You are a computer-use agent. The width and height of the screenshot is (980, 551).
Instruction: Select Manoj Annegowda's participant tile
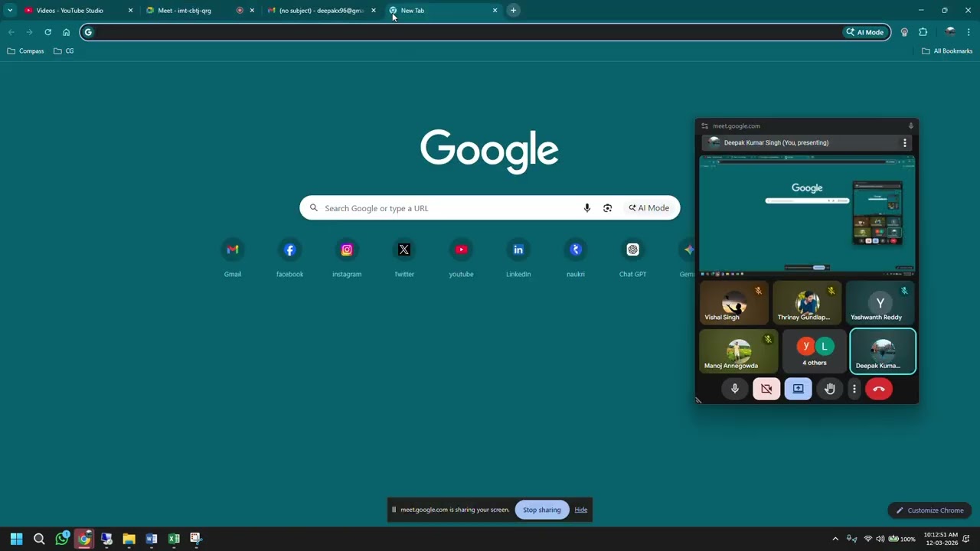(x=739, y=351)
